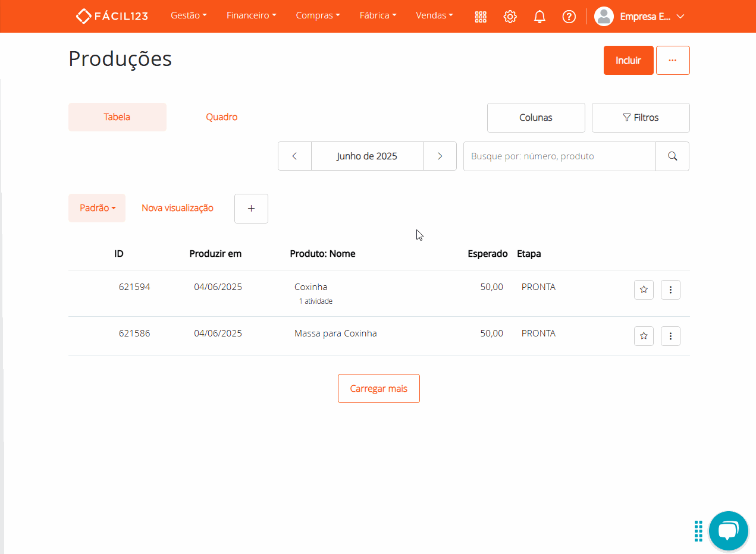Screen dimensions: 756x554
Task: Open the Vendas menu
Action: click(434, 15)
